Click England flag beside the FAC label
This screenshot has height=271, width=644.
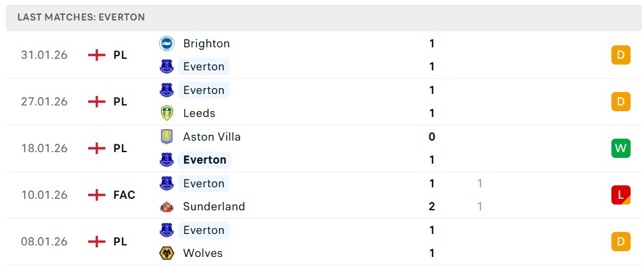point(96,195)
